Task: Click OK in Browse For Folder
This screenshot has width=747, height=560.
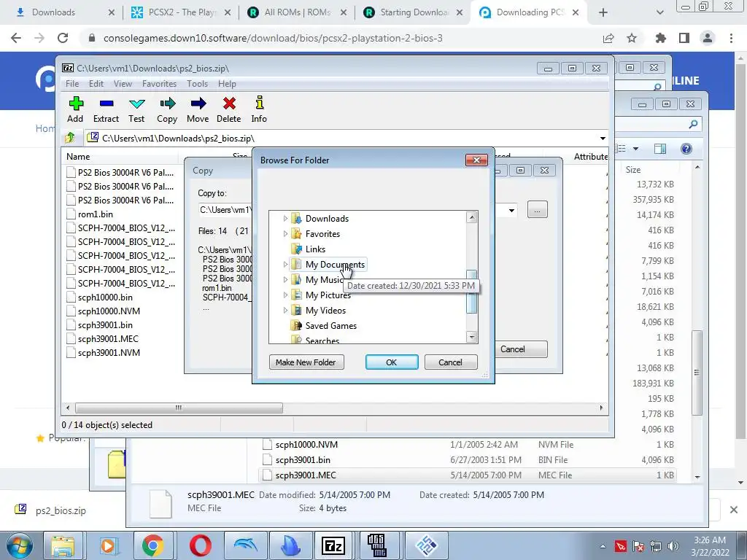Action: [x=392, y=362]
